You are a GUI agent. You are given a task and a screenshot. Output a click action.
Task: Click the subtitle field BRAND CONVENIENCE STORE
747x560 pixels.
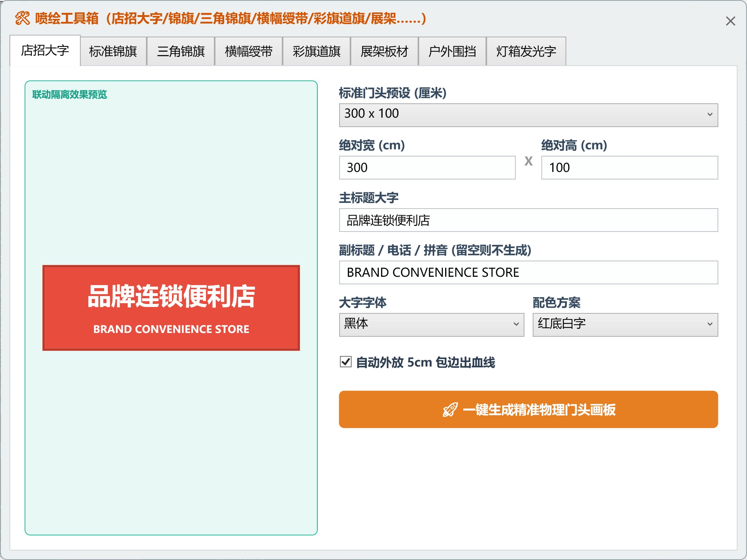coord(528,272)
